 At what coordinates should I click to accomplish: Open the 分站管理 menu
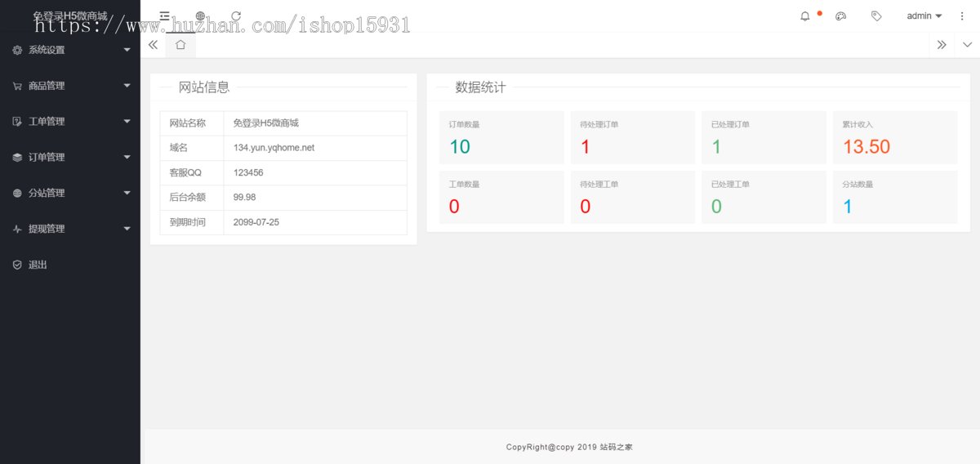(70, 194)
